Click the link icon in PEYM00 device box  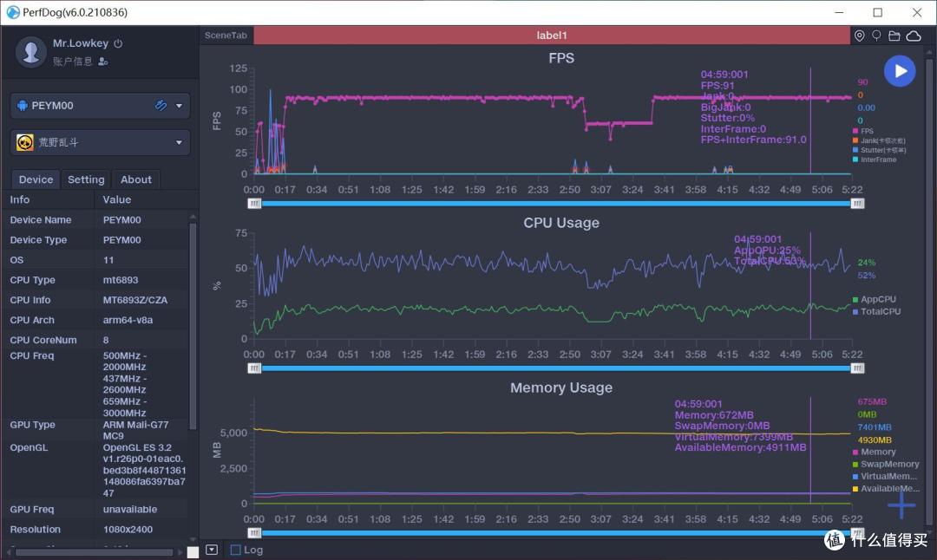click(161, 106)
